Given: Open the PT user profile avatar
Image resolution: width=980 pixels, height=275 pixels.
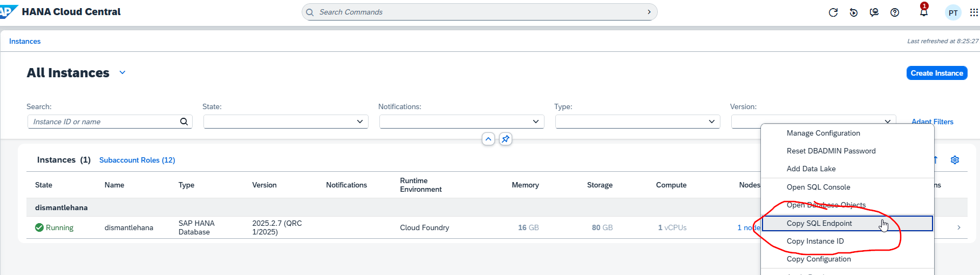Looking at the screenshot, I should click(953, 13).
